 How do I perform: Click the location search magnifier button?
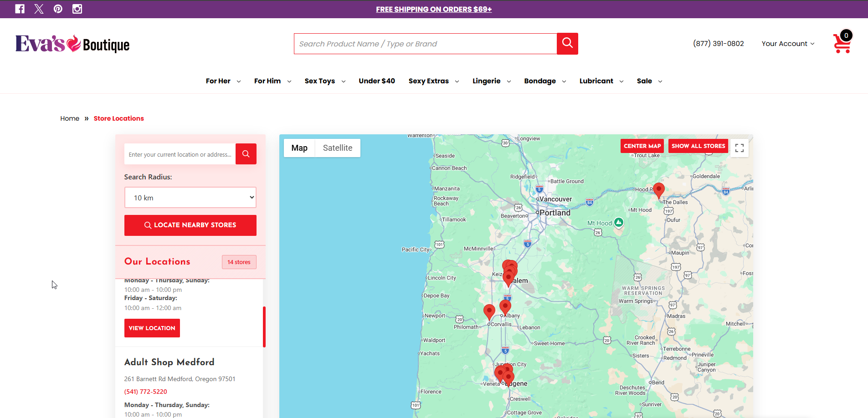[246, 154]
